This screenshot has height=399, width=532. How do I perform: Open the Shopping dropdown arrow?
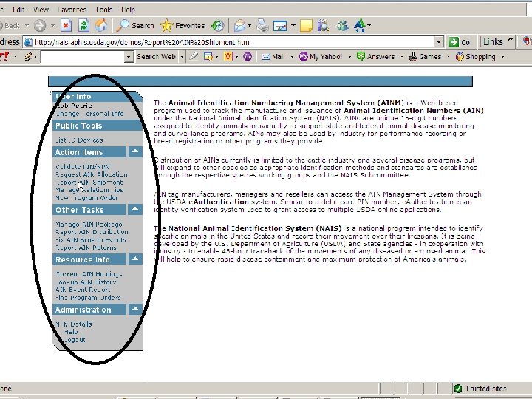(503, 57)
